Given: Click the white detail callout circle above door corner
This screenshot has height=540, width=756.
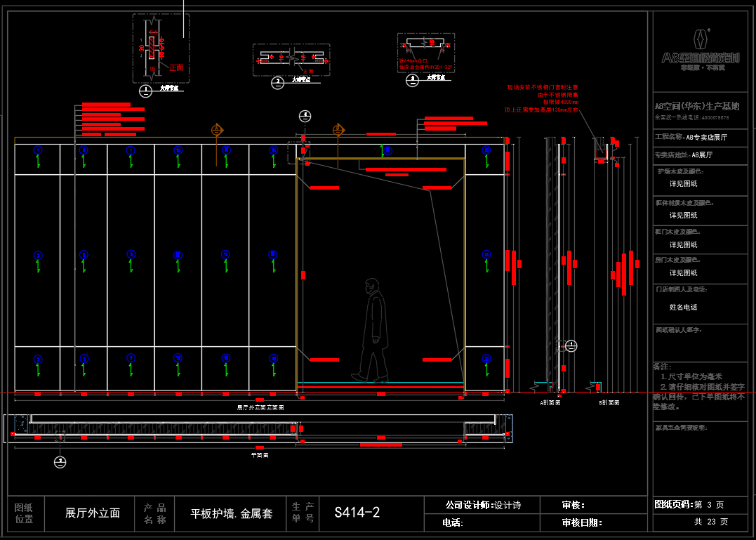Looking at the screenshot, I should click(x=304, y=117).
